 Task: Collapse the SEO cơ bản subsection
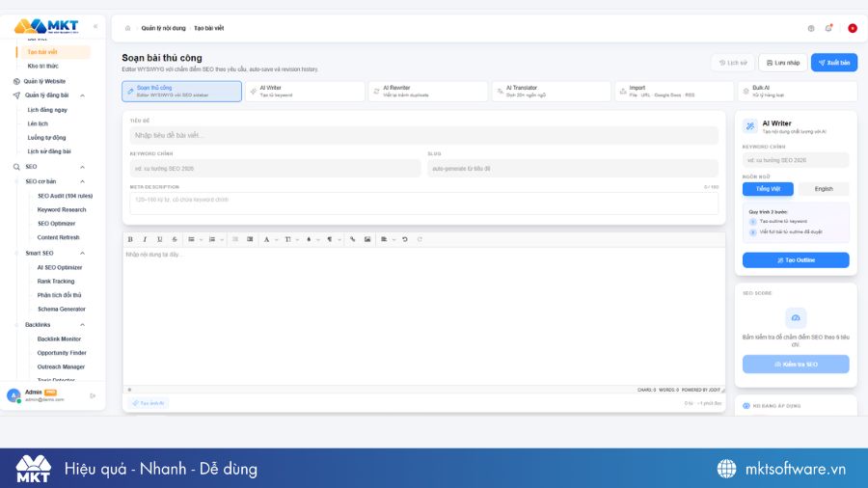click(83, 181)
